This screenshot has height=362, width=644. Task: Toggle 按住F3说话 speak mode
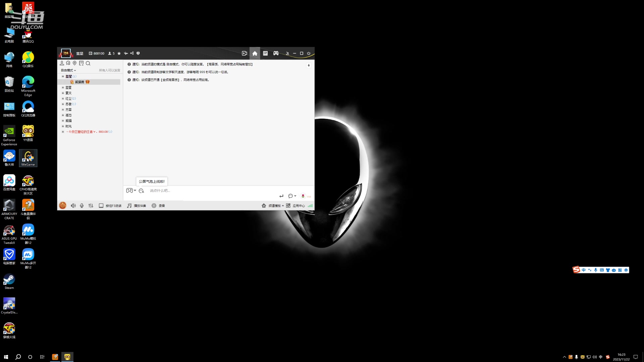tap(110, 205)
